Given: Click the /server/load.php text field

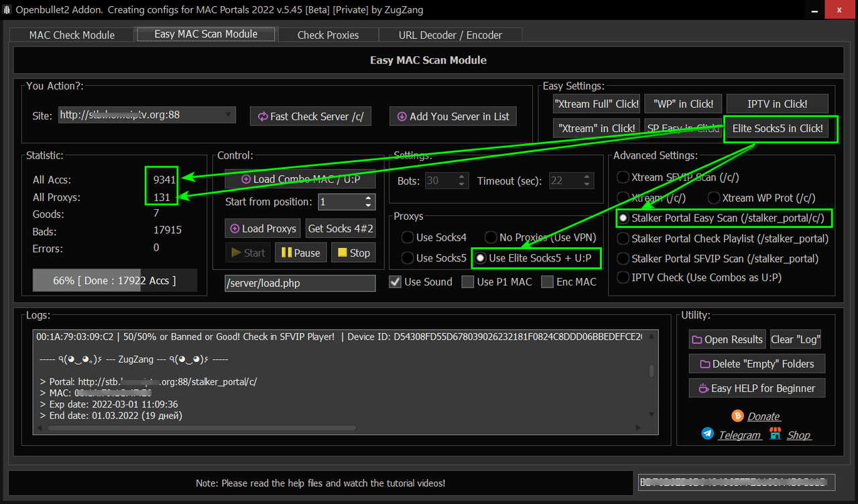Looking at the screenshot, I should point(300,283).
